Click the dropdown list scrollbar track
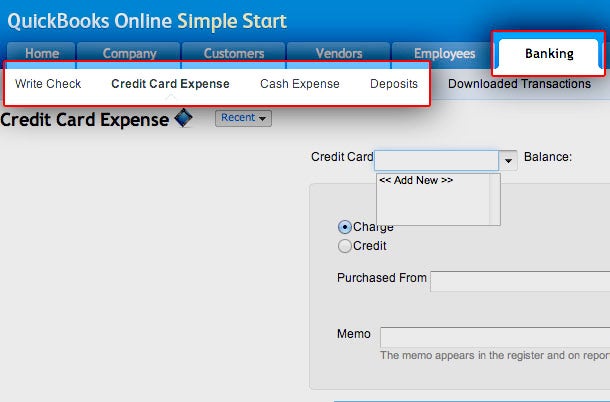Image resolution: width=610 pixels, height=402 pixels. tap(495, 199)
